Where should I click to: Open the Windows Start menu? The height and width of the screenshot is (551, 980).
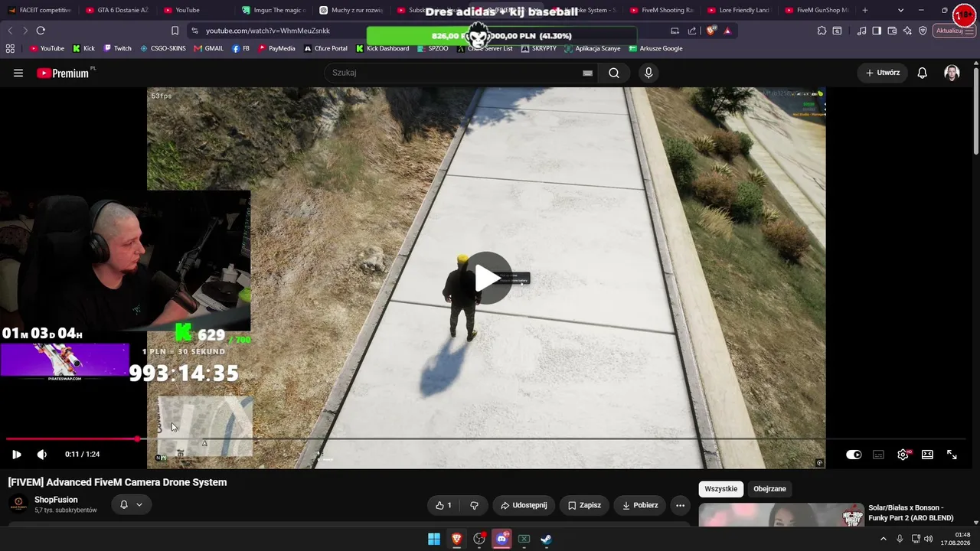[x=434, y=539]
